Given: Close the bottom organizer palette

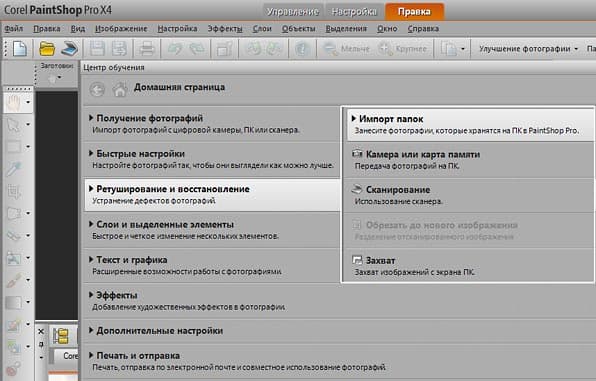Looking at the screenshot, I should pos(41,332).
